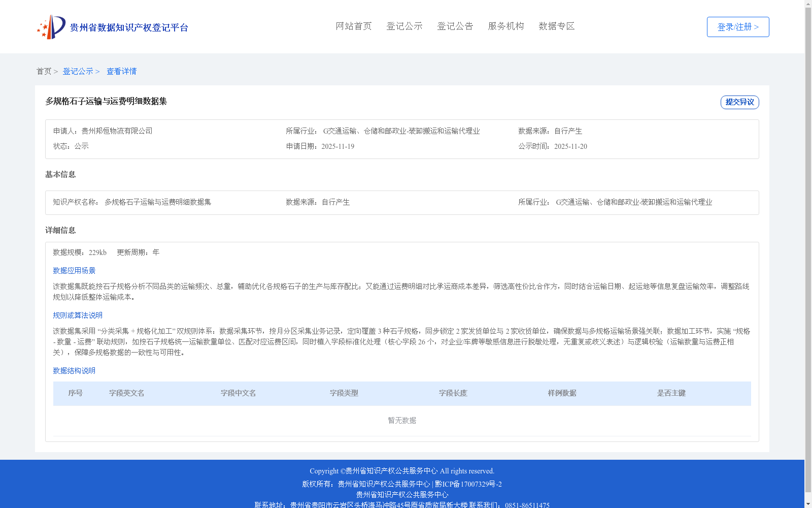Click the page title 多规格石子运输与运费明细数据集
812x508 pixels.
(106, 101)
